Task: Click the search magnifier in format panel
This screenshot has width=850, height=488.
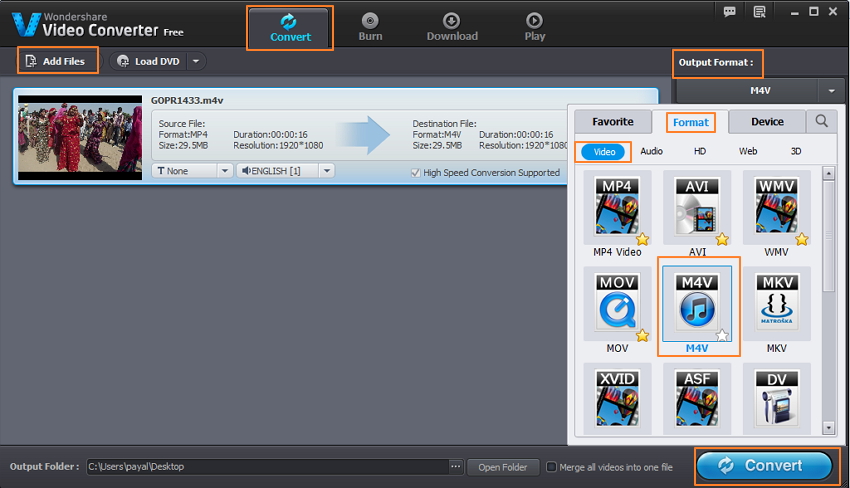Action: tap(821, 122)
